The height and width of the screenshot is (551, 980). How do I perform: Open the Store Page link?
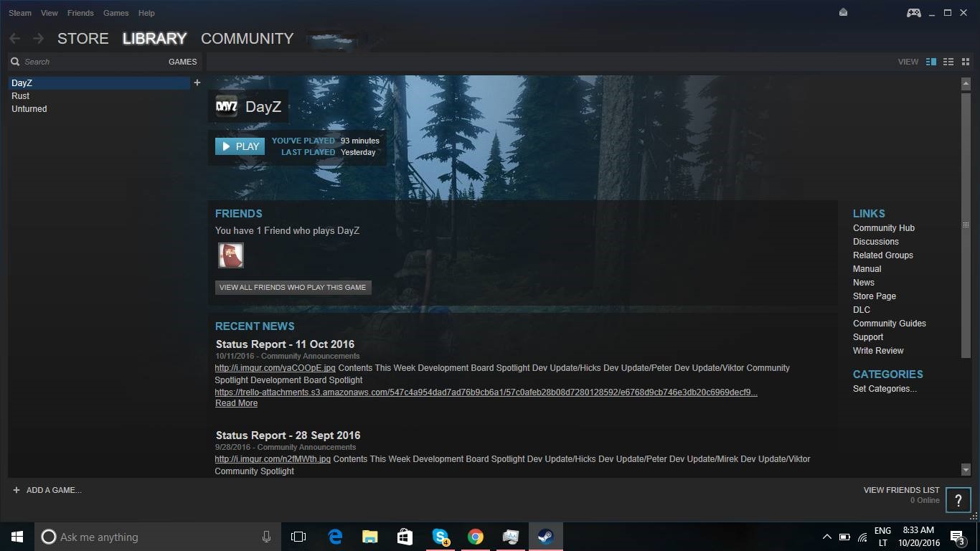coord(875,296)
